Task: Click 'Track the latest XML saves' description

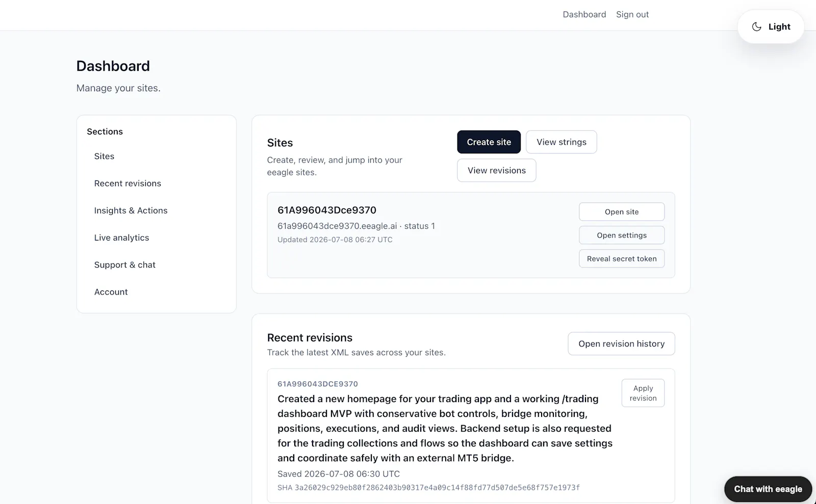Action: [356, 353]
